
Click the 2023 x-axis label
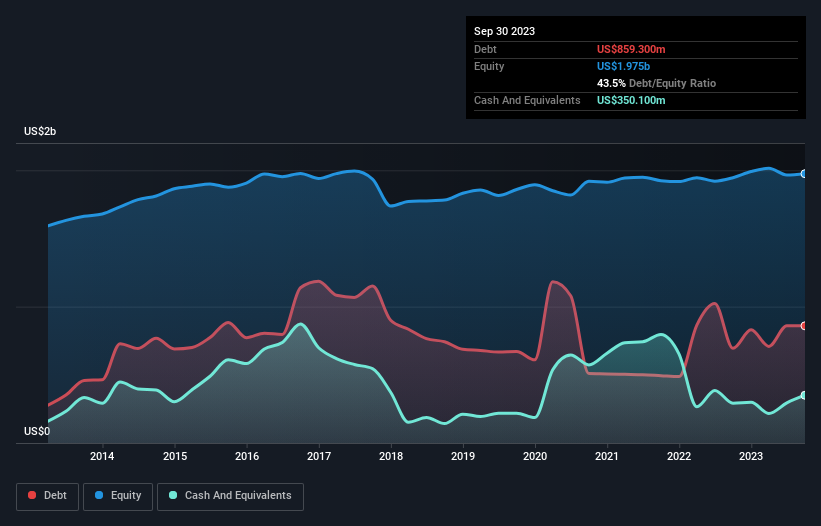pyautogui.click(x=751, y=456)
